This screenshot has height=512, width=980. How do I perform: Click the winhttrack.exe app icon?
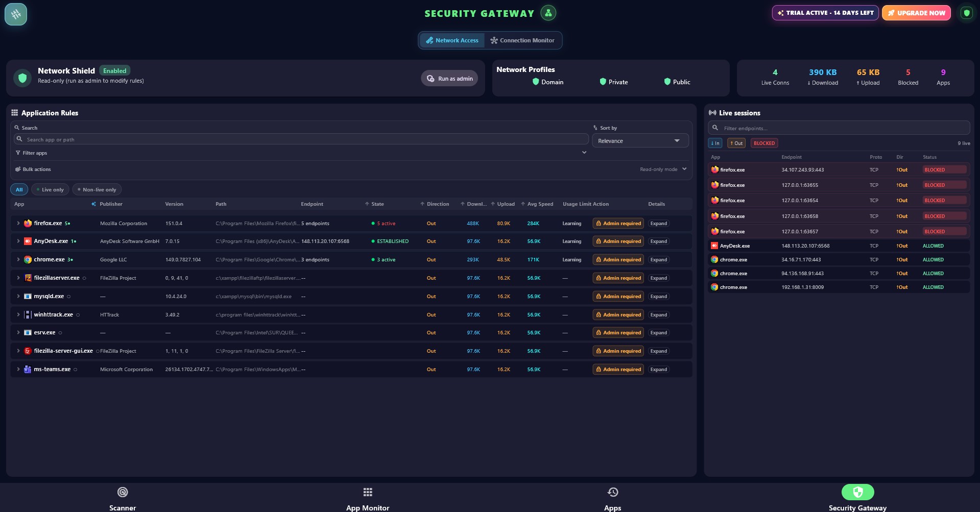(28, 314)
